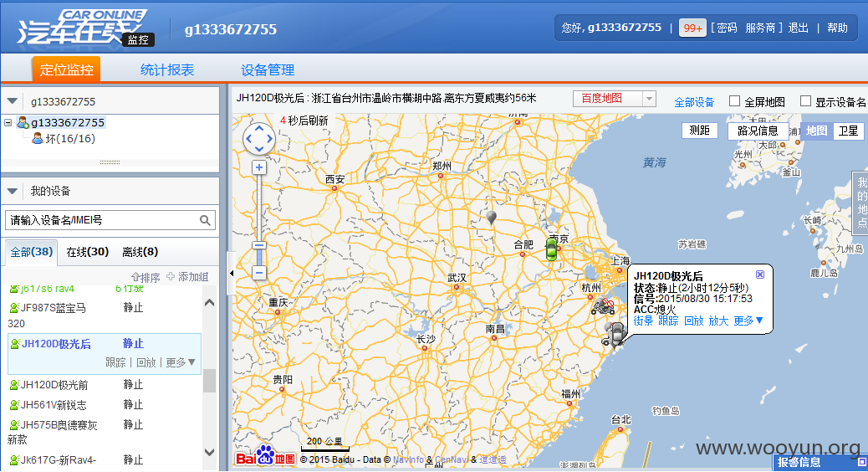
Task: Click the 测距 measure distance button
Action: [700, 131]
